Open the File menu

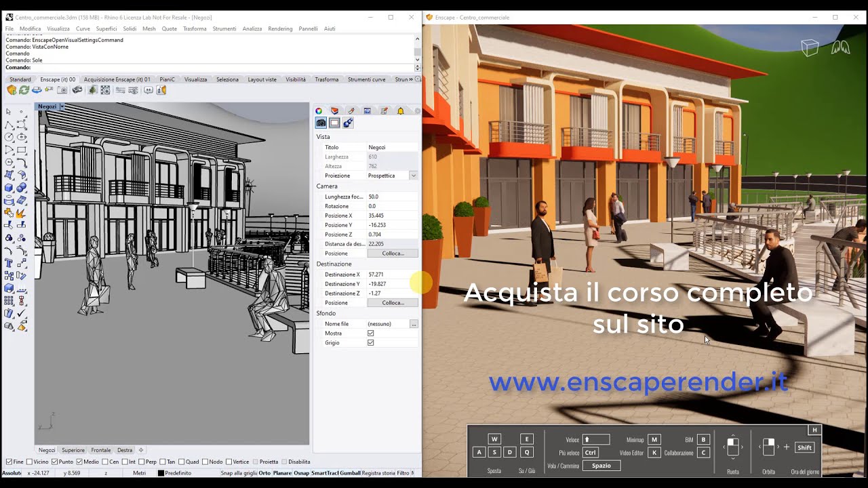9,28
